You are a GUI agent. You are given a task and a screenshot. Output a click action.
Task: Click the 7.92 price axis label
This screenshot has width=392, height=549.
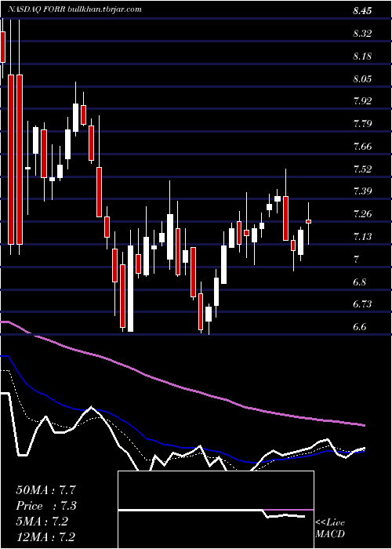[362, 101]
